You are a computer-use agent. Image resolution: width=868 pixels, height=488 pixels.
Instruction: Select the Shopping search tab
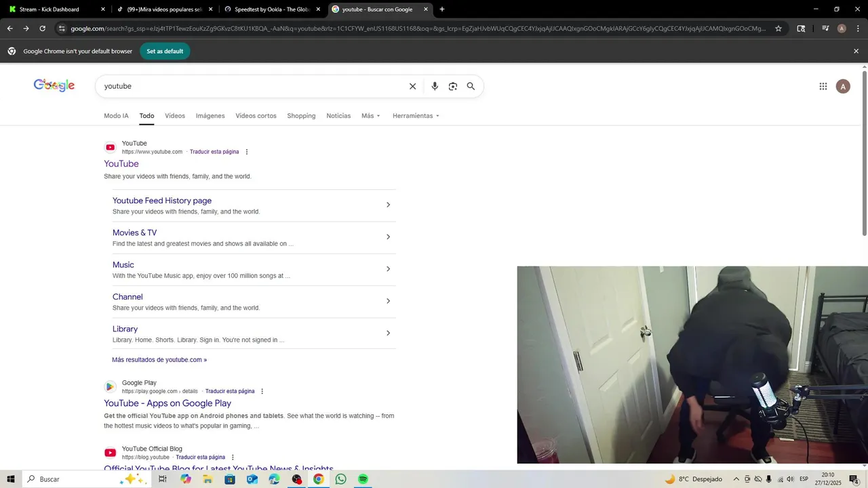coord(301,116)
